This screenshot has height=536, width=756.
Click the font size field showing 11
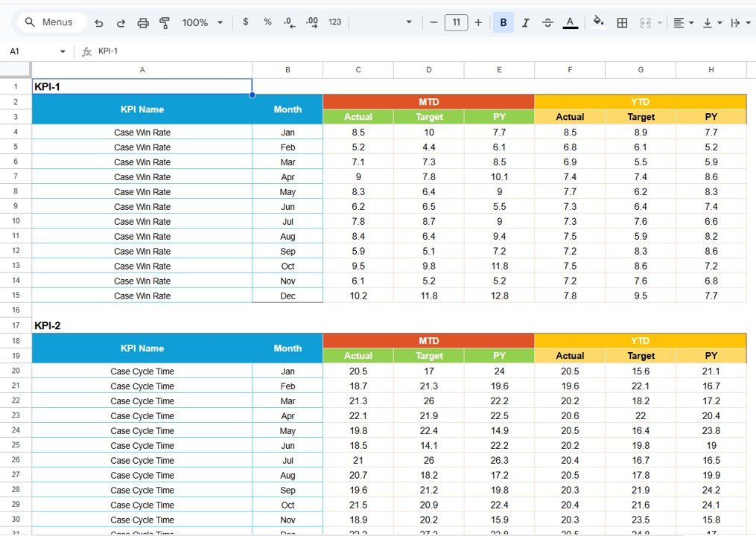coord(456,22)
